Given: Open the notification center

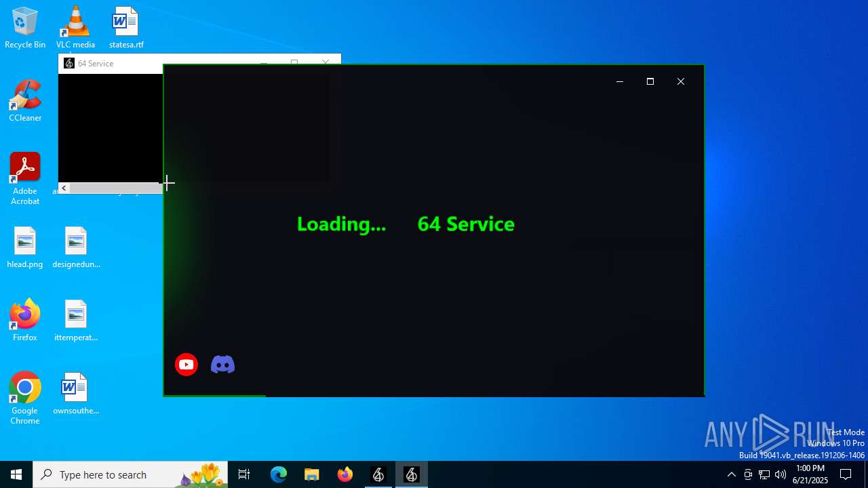Looking at the screenshot, I should [x=846, y=474].
